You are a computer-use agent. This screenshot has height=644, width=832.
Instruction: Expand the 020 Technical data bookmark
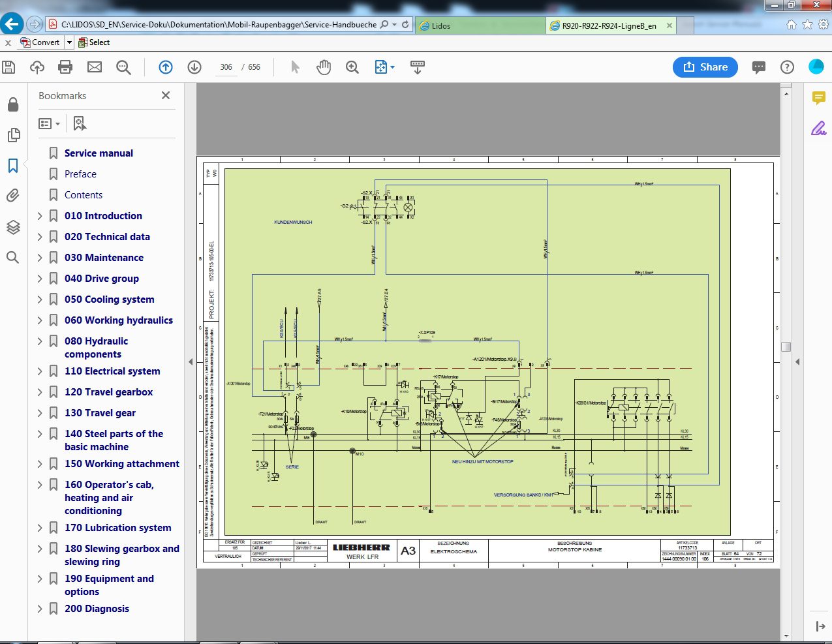click(x=40, y=237)
